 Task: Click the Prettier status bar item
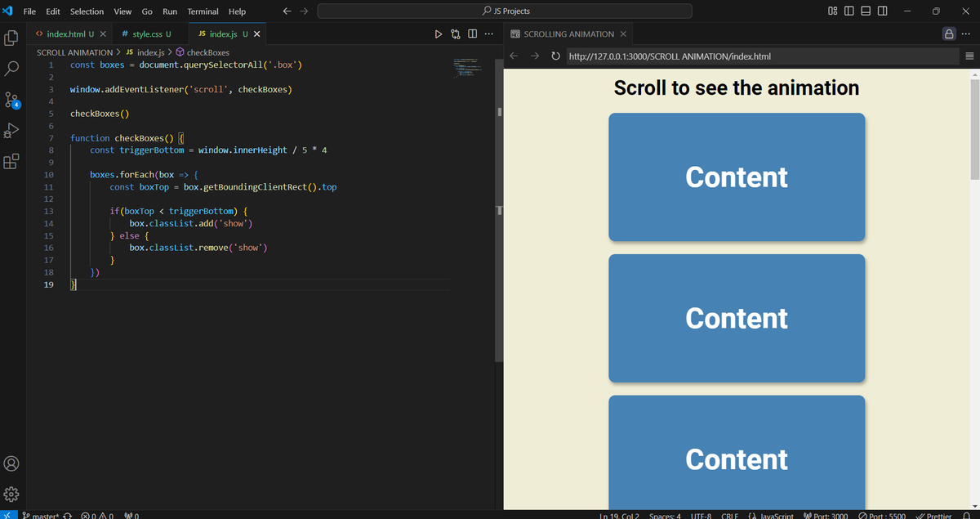point(933,516)
